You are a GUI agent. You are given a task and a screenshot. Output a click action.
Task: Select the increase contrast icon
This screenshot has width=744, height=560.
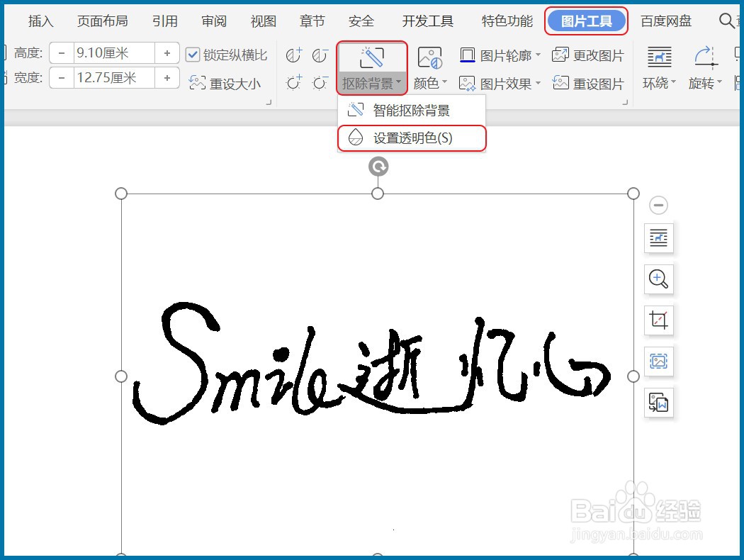click(294, 55)
